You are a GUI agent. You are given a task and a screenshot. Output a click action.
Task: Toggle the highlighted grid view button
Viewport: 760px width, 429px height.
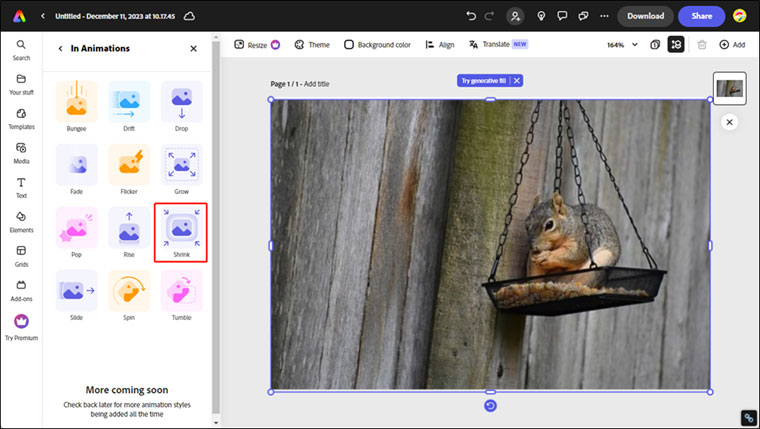pos(676,45)
